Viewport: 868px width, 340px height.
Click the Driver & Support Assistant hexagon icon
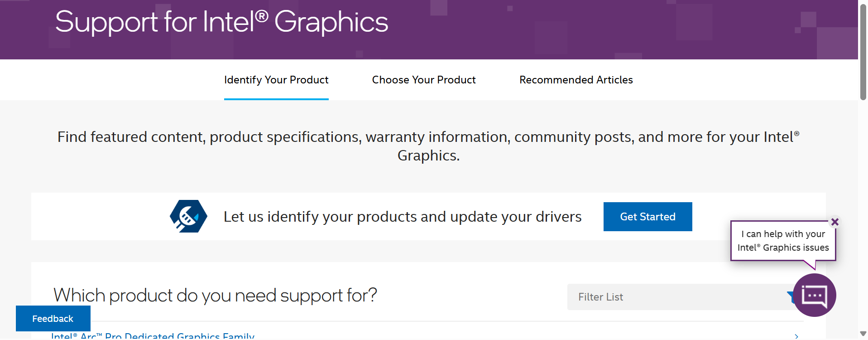tap(188, 216)
